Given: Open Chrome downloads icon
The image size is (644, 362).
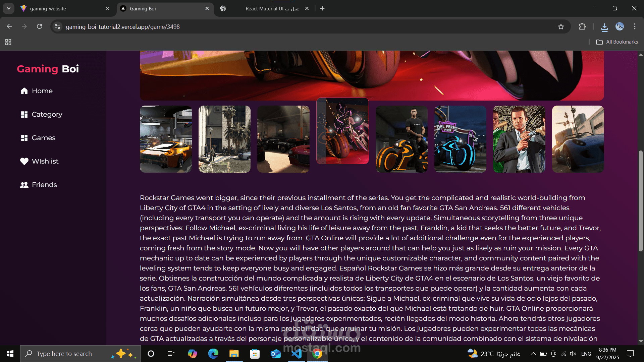Looking at the screenshot, I should point(604,27).
